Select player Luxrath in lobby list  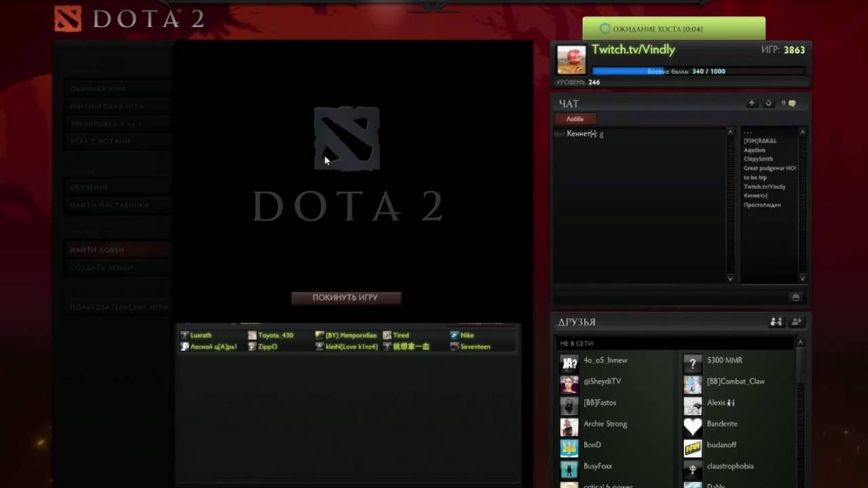tap(201, 335)
